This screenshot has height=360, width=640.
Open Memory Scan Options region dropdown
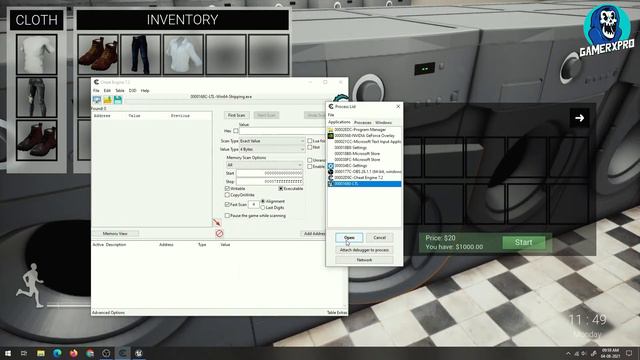click(x=264, y=164)
